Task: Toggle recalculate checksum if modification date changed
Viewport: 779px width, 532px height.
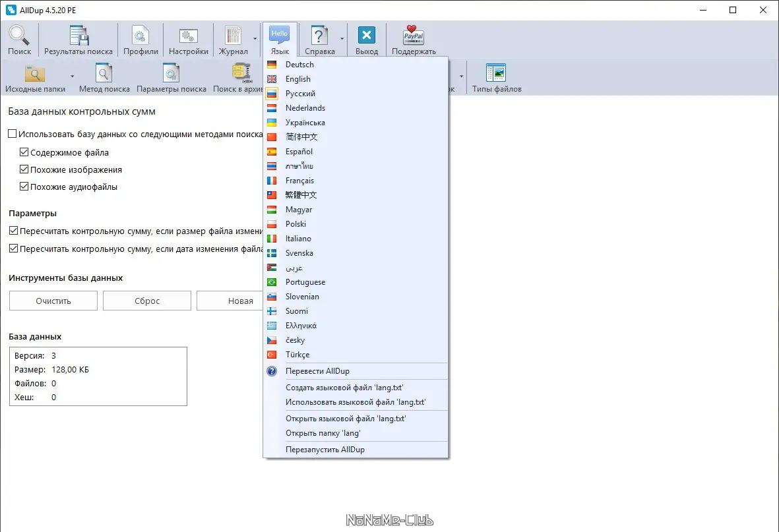Action: (x=13, y=249)
